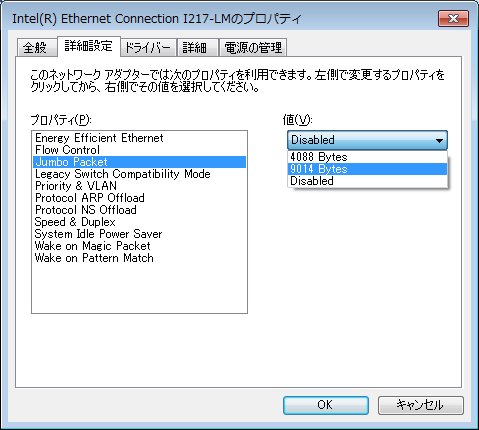Choose 4088 Bytes from the dropdown list
The image size is (479, 430).
click(367, 157)
